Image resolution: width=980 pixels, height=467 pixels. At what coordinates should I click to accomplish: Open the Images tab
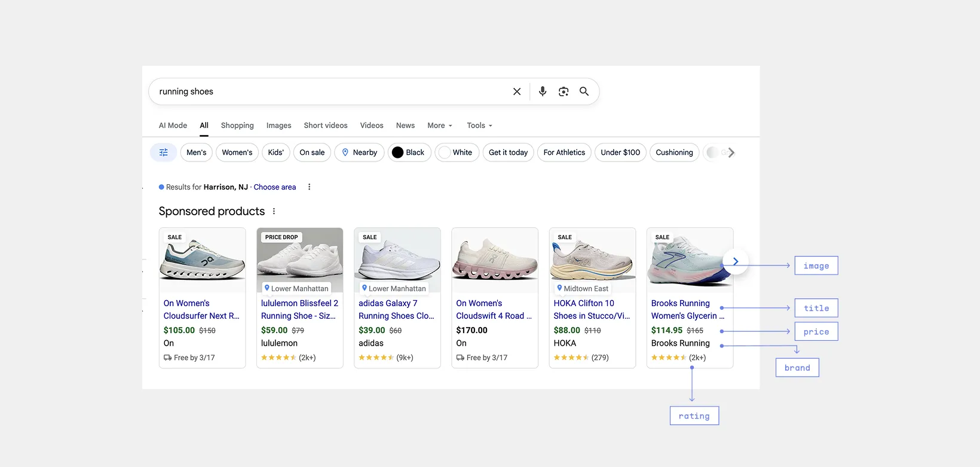(278, 126)
